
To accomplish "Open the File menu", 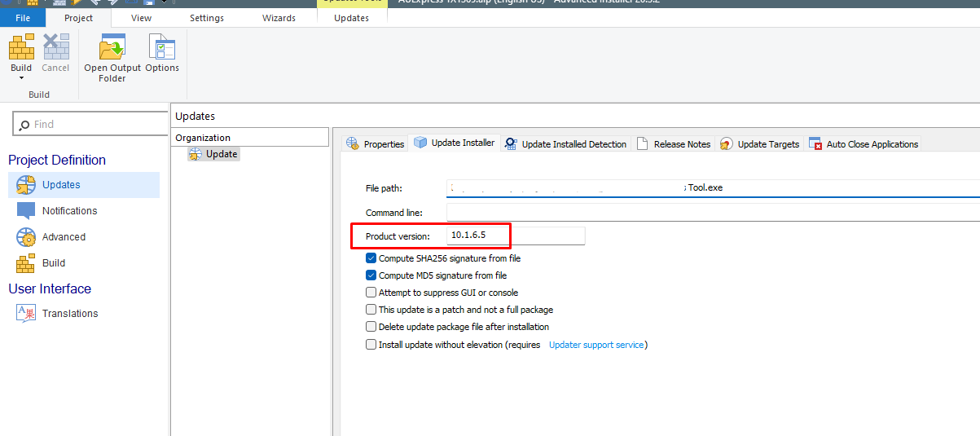I will coord(23,18).
